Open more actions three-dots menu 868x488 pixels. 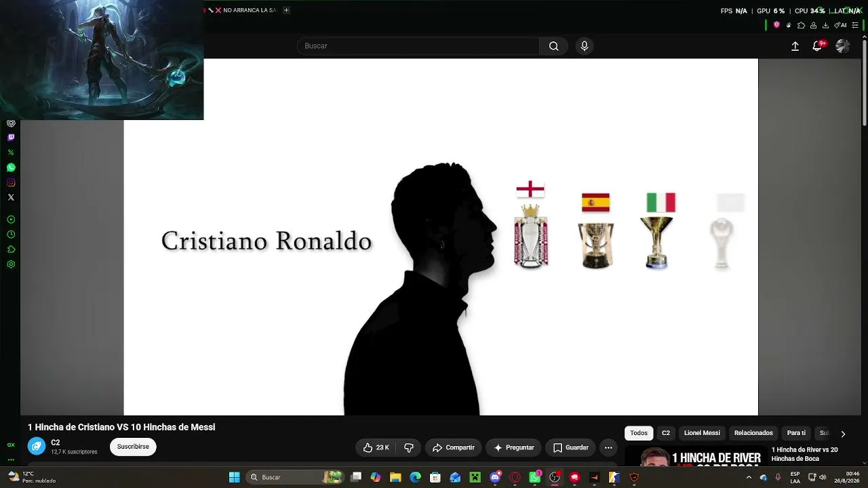pos(608,447)
